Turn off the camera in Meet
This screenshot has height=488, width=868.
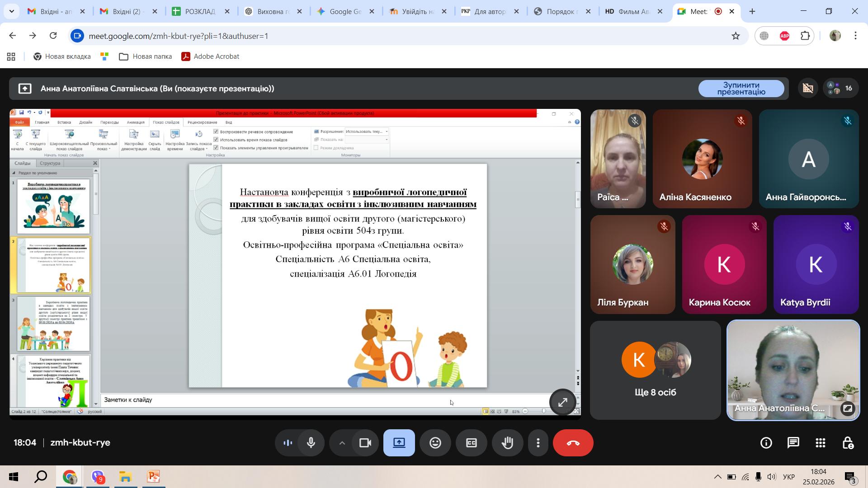tap(365, 443)
